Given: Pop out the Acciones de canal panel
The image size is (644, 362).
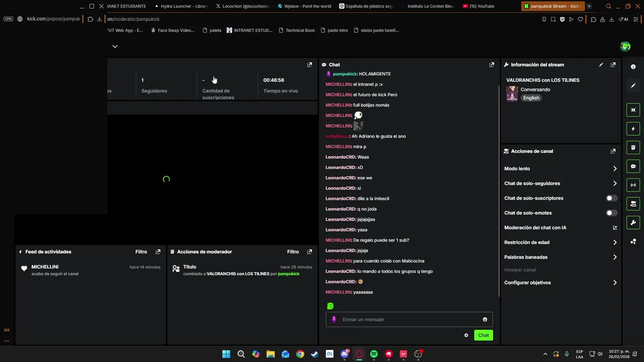Looking at the screenshot, I should coord(613,151).
